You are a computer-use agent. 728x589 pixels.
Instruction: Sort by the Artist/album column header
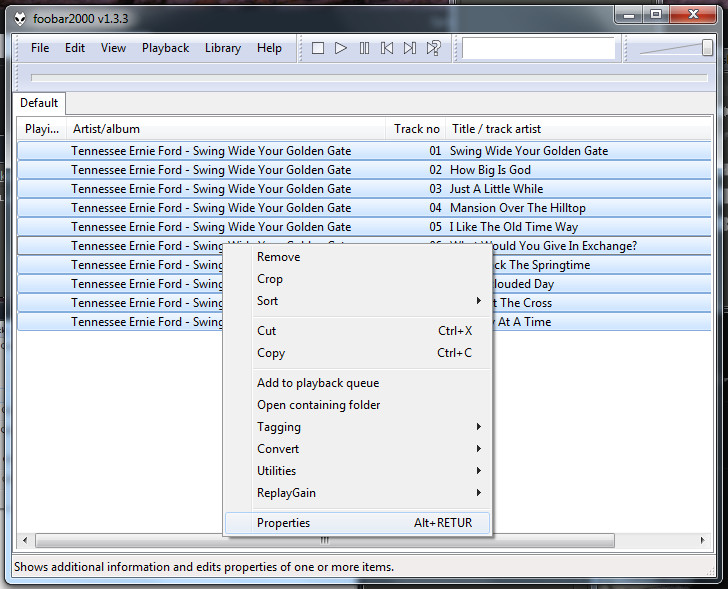226,129
